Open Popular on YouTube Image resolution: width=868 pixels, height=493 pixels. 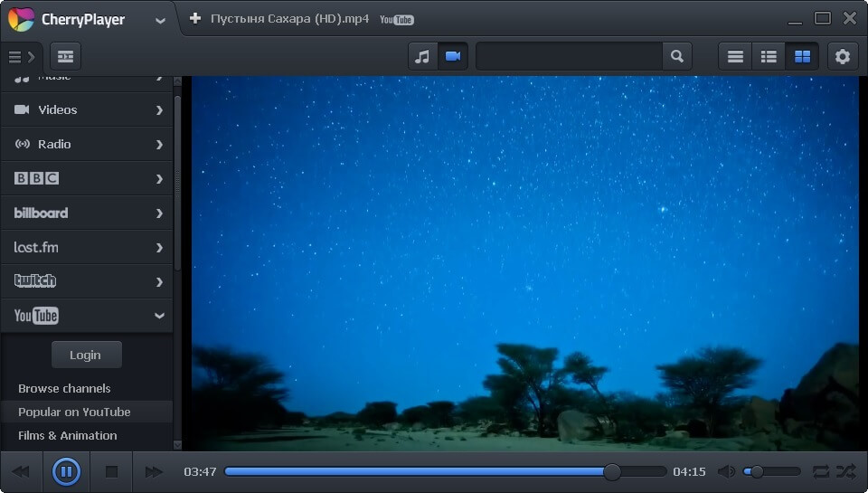[x=74, y=412]
